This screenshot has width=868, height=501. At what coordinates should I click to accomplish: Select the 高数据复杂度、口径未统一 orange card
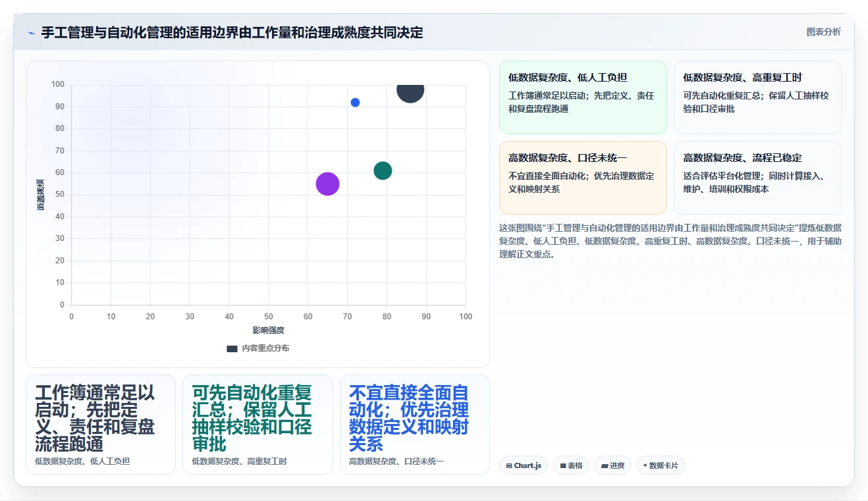(583, 178)
